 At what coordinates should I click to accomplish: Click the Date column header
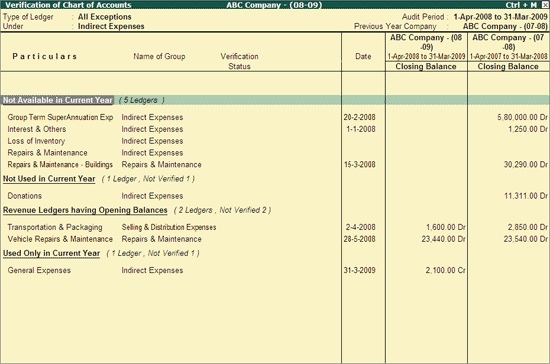(363, 56)
